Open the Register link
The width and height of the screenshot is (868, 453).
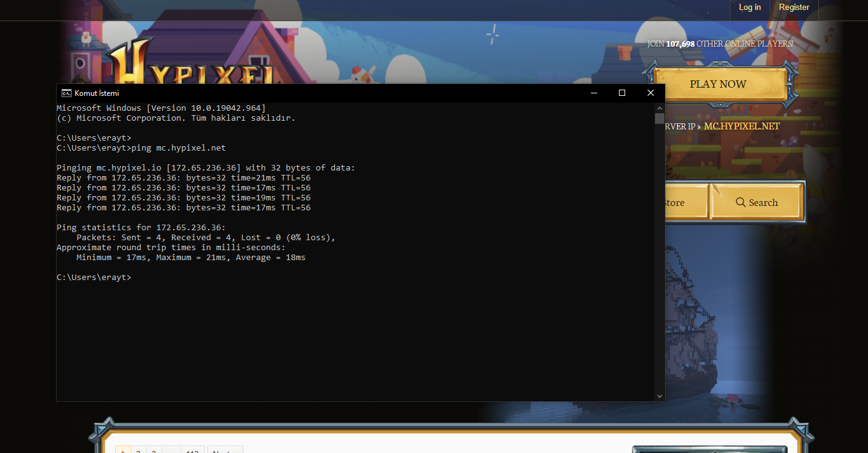tap(794, 7)
